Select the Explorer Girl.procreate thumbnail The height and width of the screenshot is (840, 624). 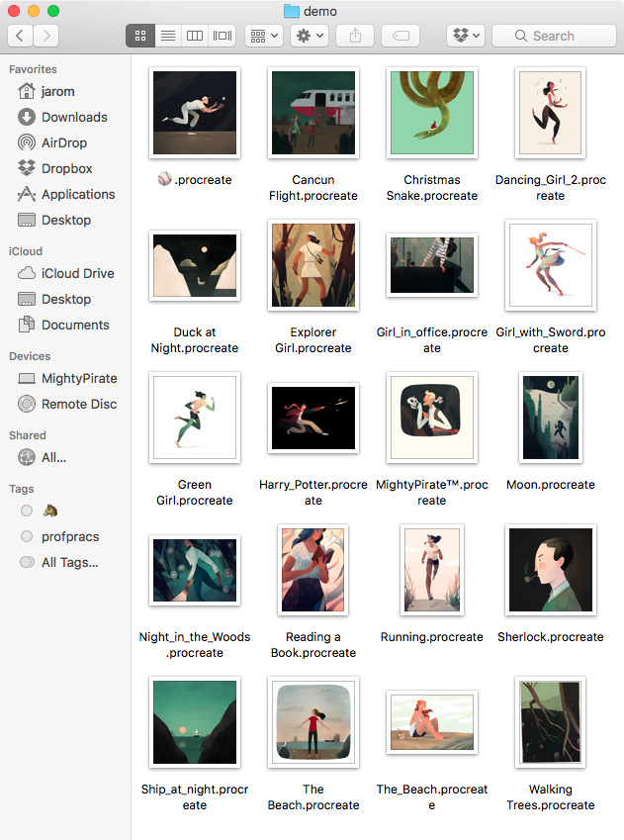[313, 265]
